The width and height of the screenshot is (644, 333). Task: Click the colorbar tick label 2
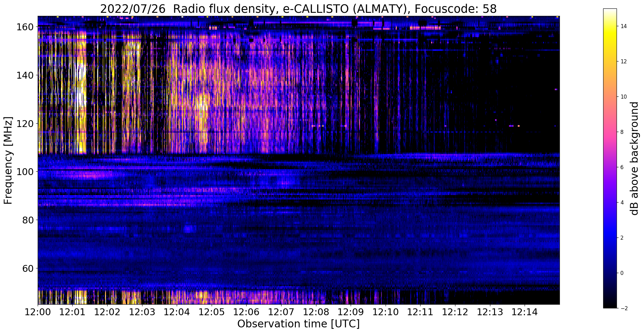(x=622, y=238)
